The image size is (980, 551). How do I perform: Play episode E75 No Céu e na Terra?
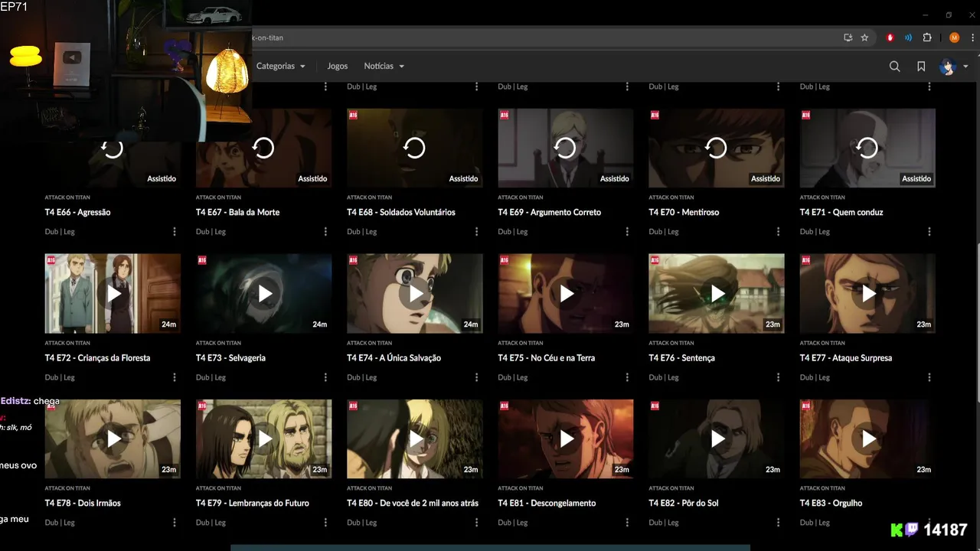(x=565, y=293)
